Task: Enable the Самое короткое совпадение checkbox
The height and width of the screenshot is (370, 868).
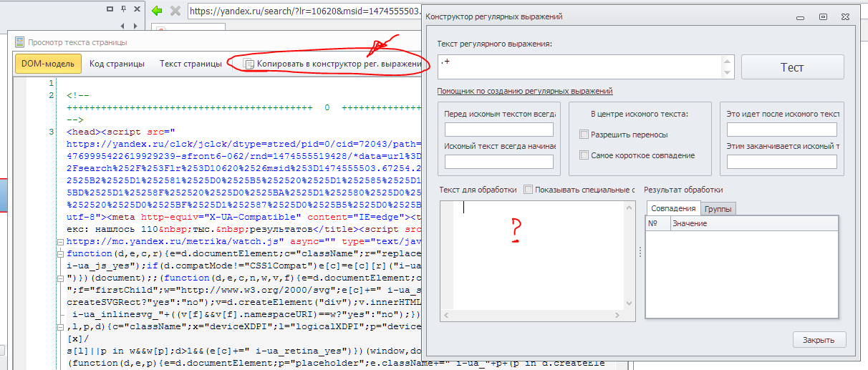Action: point(584,155)
